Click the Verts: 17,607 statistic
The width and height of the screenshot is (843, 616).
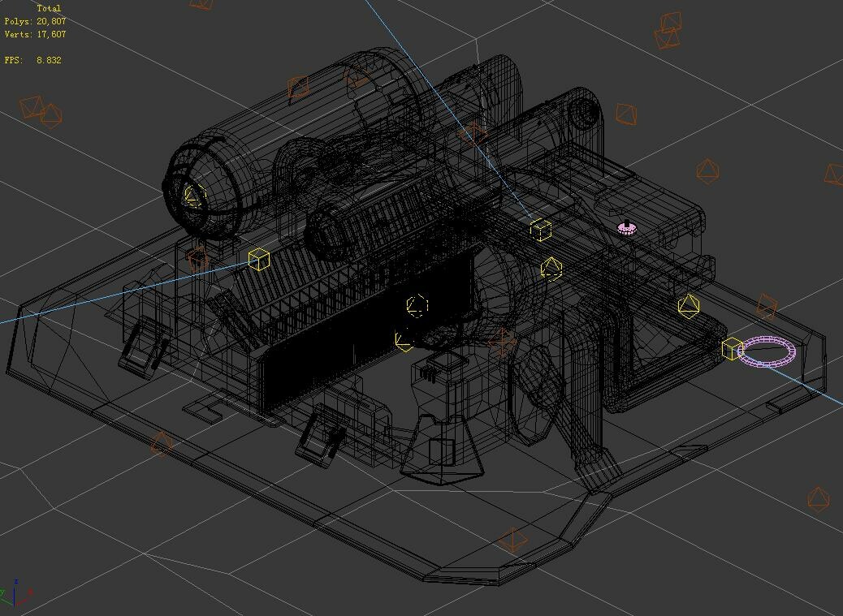tap(35, 34)
